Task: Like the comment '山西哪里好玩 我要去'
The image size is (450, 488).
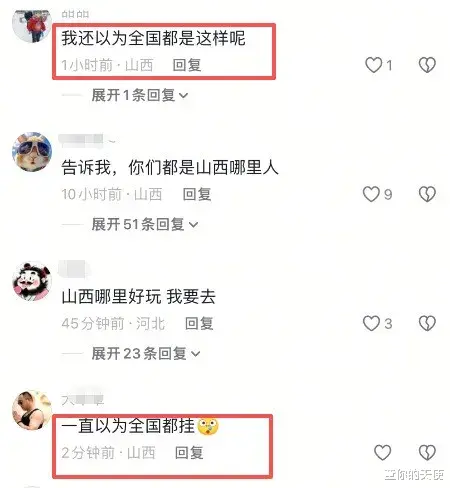Action: (x=371, y=323)
